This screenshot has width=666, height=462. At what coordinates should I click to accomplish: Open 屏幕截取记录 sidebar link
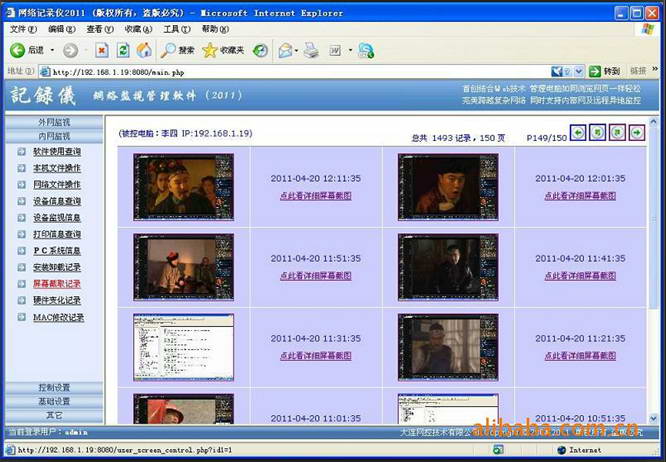(x=57, y=284)
